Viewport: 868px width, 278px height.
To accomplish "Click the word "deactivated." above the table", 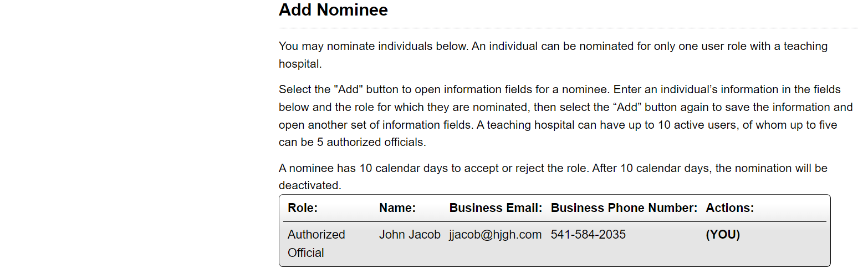I will (310, 186).
